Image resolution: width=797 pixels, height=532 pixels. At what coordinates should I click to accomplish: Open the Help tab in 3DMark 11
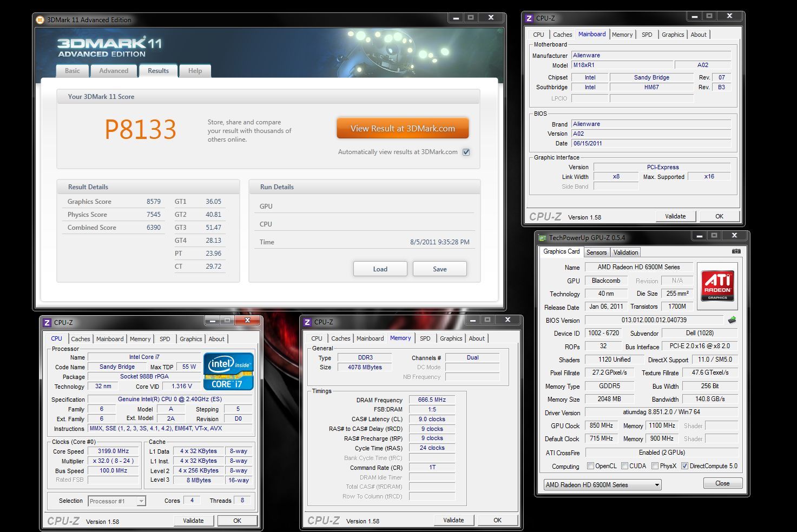(x=195, y=71)
